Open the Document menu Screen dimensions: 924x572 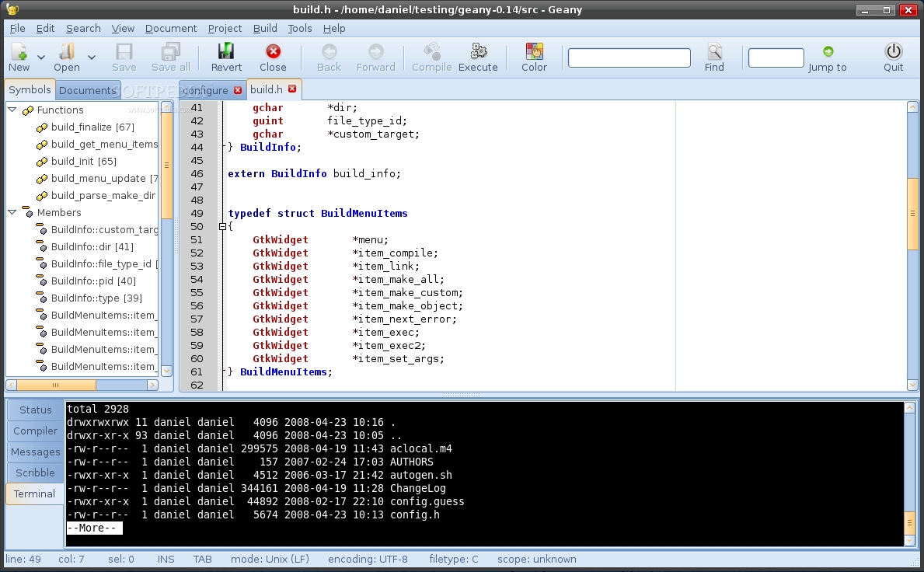point(171,28)
